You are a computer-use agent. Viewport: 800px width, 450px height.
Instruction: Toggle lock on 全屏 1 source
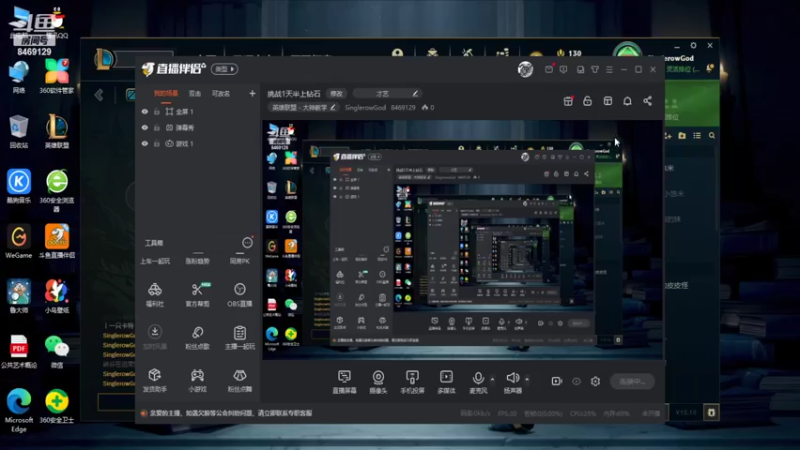point(157,112)
